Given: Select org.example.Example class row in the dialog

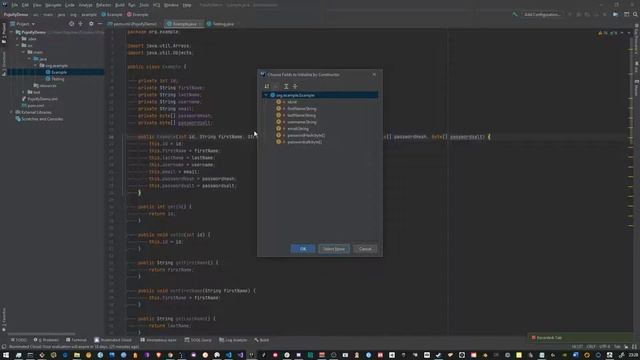Looking at the screenshot, I should click(x=320, y=95).
